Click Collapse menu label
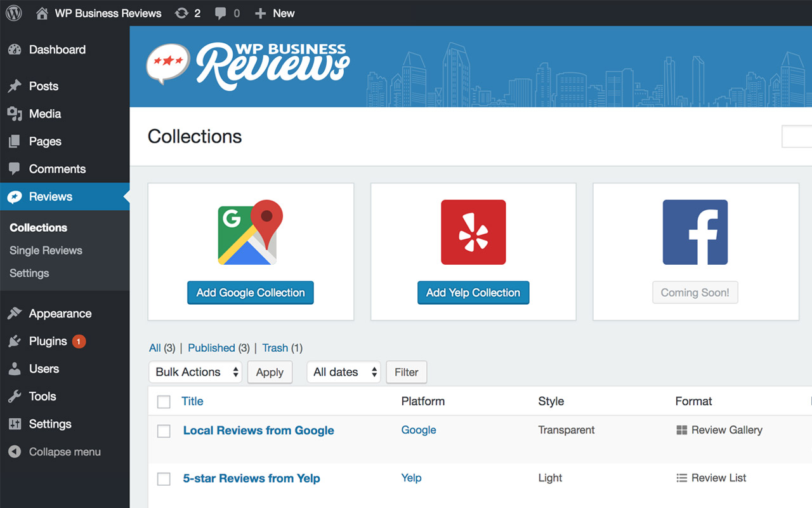 tap(65, 451)
